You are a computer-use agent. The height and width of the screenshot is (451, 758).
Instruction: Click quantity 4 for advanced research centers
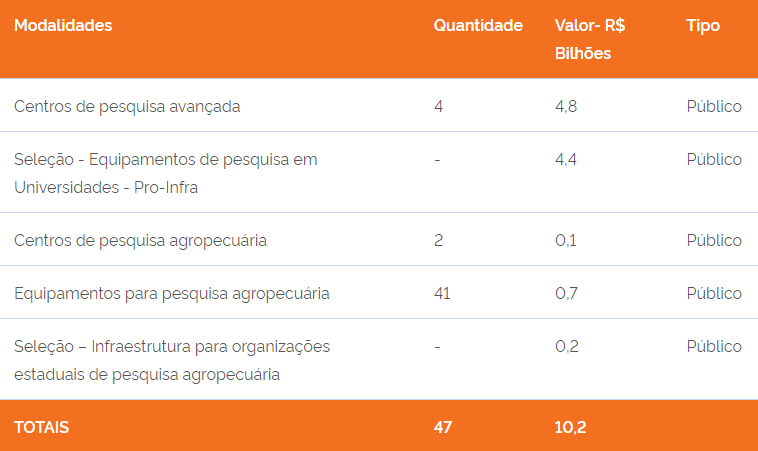click(439, 106)
